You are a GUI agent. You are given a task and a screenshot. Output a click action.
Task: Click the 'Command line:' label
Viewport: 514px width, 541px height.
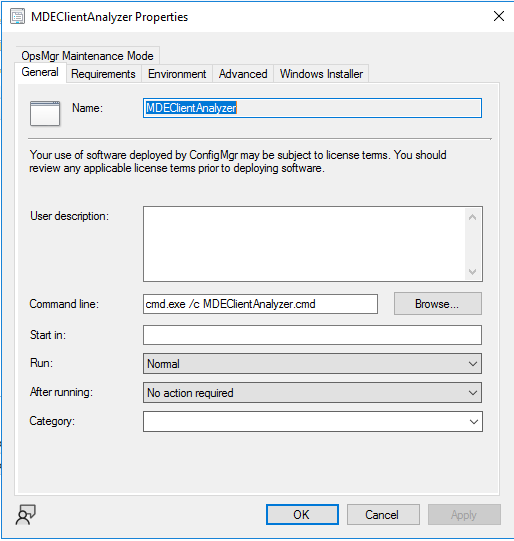[64, 304]
